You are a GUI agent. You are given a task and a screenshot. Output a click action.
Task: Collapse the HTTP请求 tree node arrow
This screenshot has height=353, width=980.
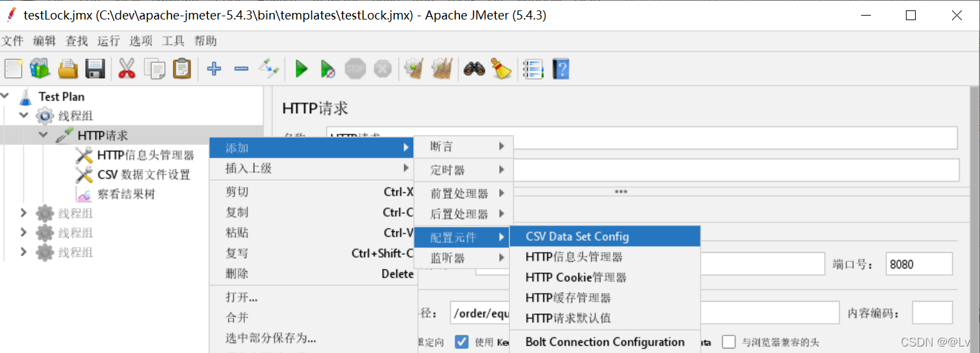(44, 135)
